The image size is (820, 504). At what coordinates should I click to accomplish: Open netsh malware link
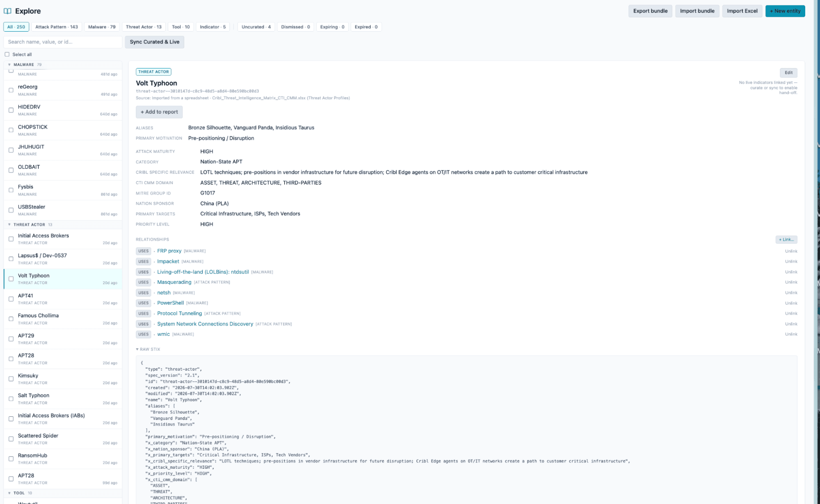pyautogui.click(x=164, y=293)
